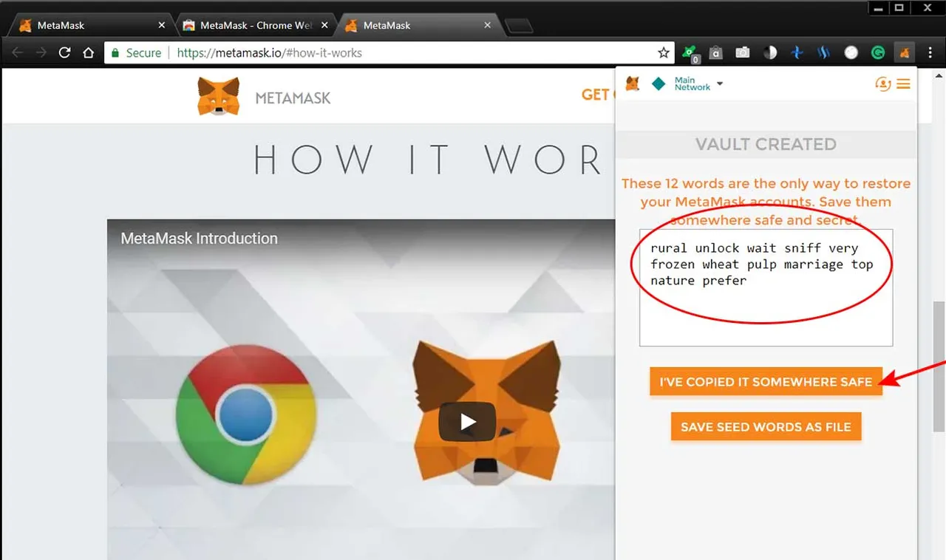This screenshot has width=946, height=560.
Task: Click the blue pinwheel extension icon
Action: click(x=797, y=53)
